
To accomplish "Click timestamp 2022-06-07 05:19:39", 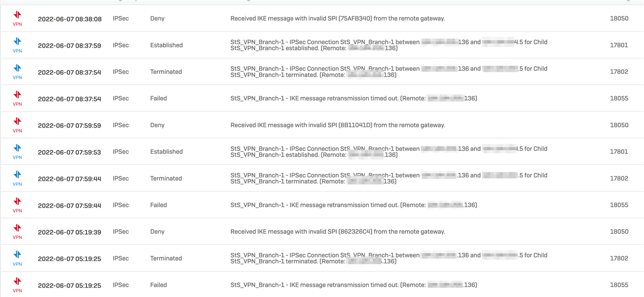I will point(69,232).
